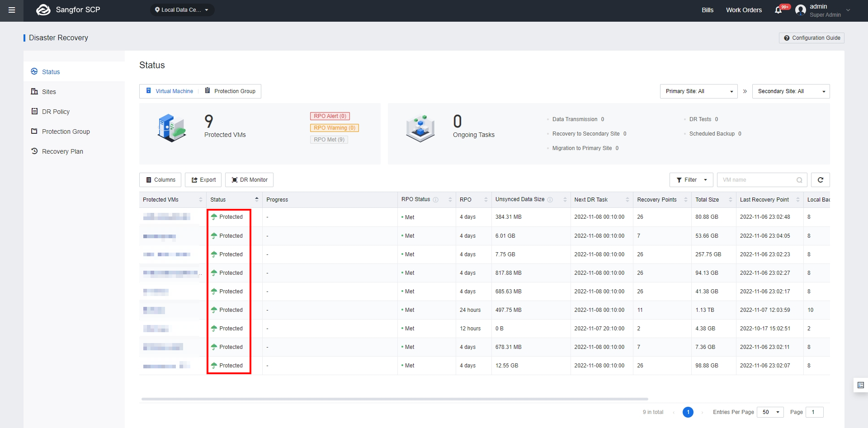The width and height of the screenshot is (868, 428).
Task: Toggle the RPO Warning (0) filter tag
Action: tap(335, 128)
